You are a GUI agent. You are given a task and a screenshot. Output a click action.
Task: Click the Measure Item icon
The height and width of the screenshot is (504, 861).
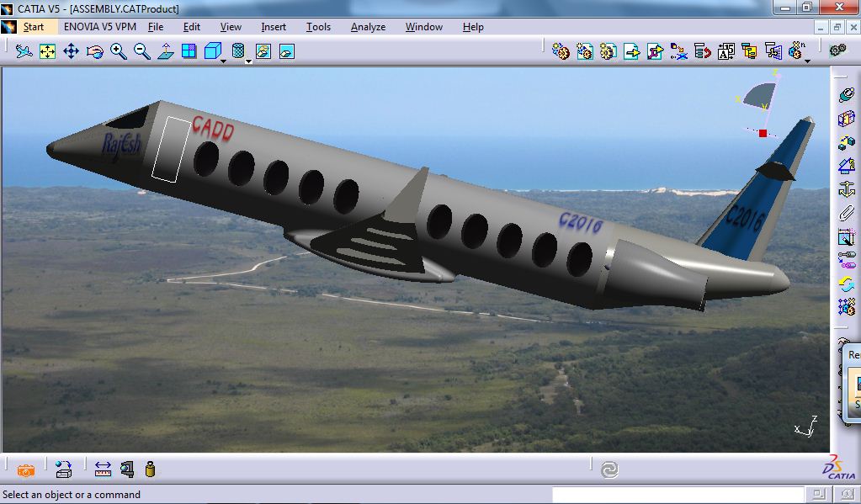127,470
